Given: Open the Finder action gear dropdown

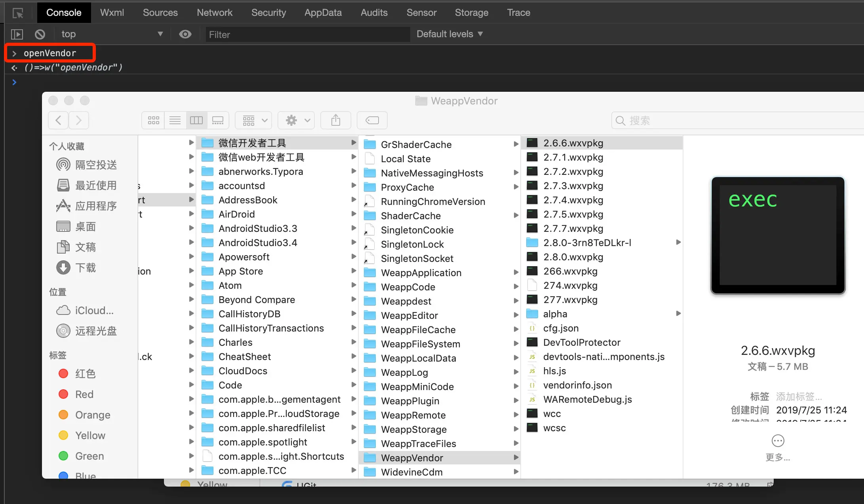Looking at the screenshot, I should click(x=296, y=120).
